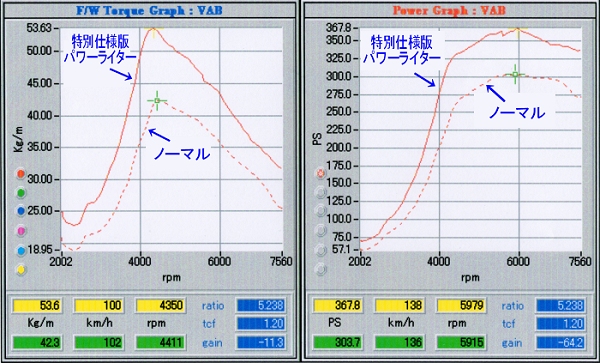Click the gain -64.2 field
600x363 pixels.
[561, 342]
